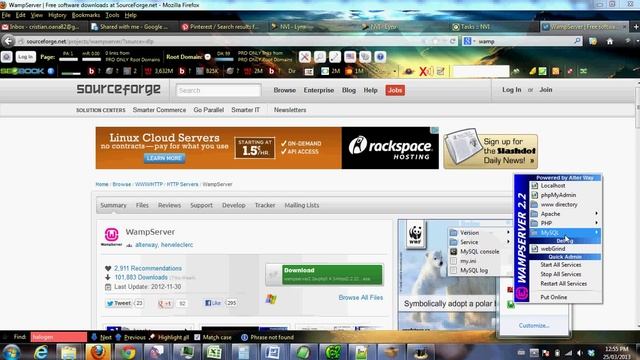Click the Firefox back arrow button
Image resolution: width=640 pixels, height=360 pixels.
(8, 41)
